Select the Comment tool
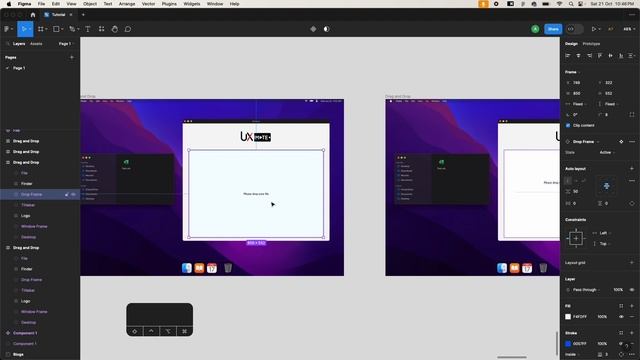Screen dimensions: 640x360 pos(128,29)
